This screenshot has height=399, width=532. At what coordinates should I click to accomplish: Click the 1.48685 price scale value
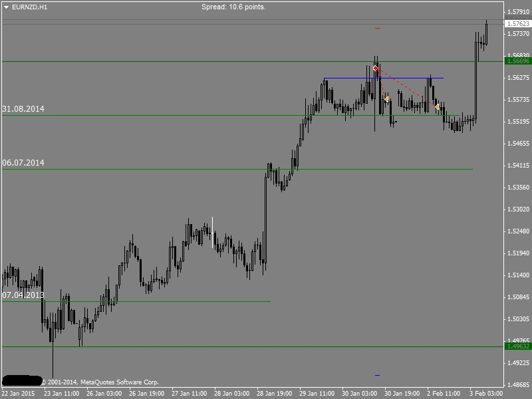pyautogui.click(x=518, y=385)
